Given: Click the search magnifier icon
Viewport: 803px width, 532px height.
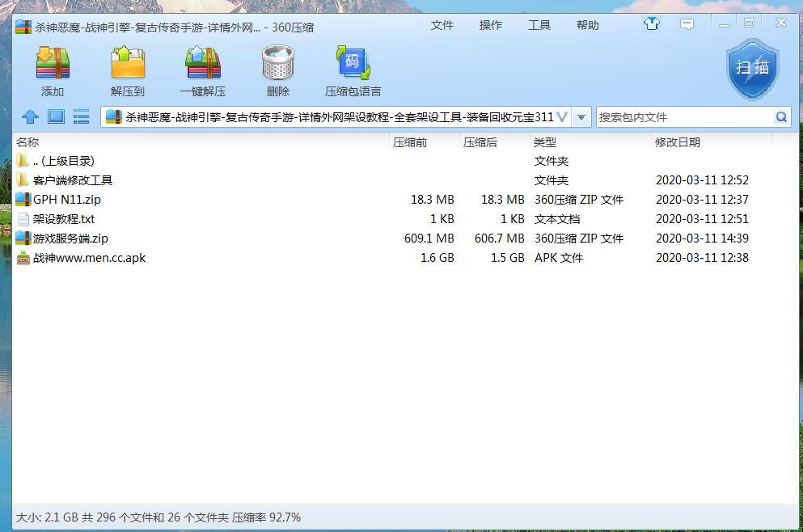Looking at the screenshot, I should click(x=781, y=117).
